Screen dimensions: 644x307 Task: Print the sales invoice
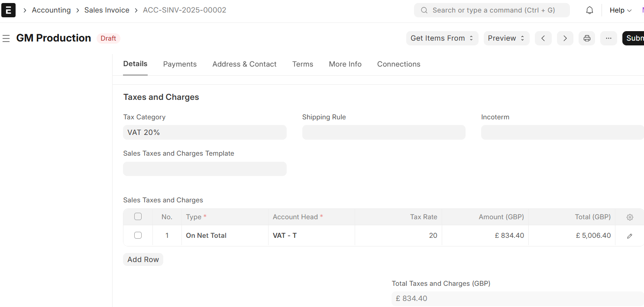[587, 38]
